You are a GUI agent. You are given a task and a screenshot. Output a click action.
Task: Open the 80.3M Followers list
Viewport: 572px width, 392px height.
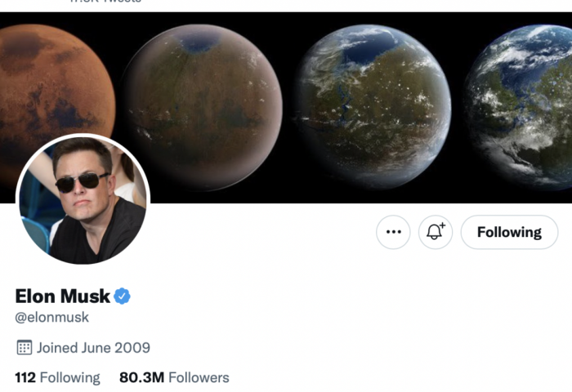coord(174,377)
